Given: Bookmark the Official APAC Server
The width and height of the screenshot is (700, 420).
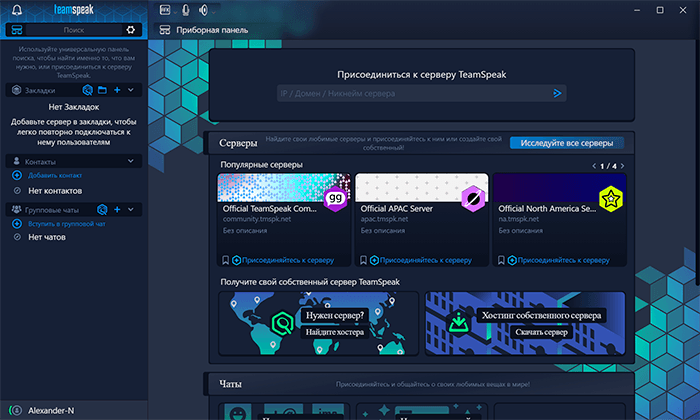Looking at the screenshot, I should (x=363, y=260).
